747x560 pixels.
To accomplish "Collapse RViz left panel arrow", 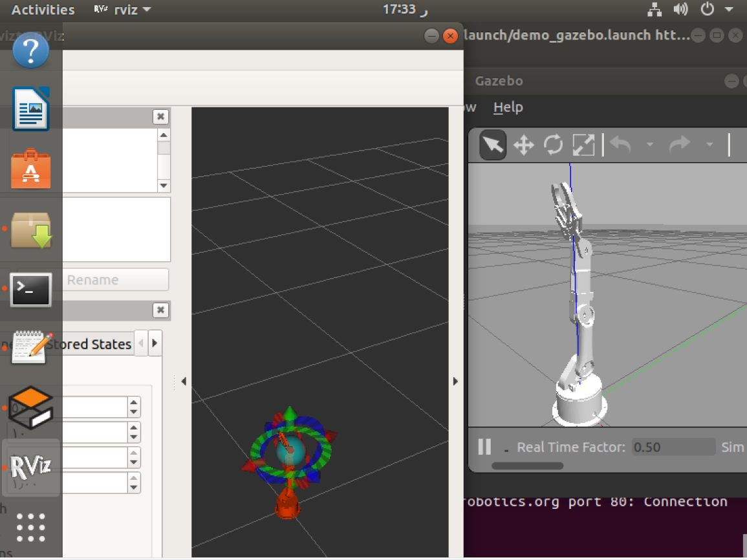I will coord(184,381).
